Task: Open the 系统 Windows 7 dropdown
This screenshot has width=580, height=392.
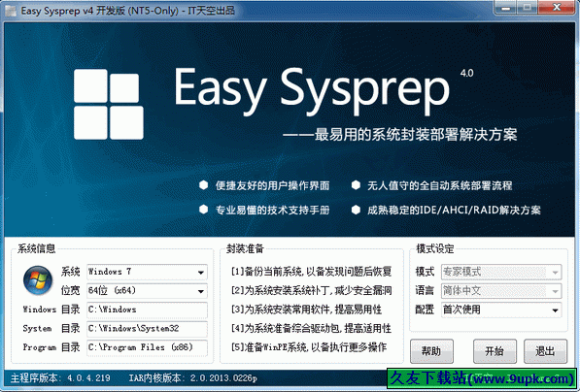Action: point(147,272)
